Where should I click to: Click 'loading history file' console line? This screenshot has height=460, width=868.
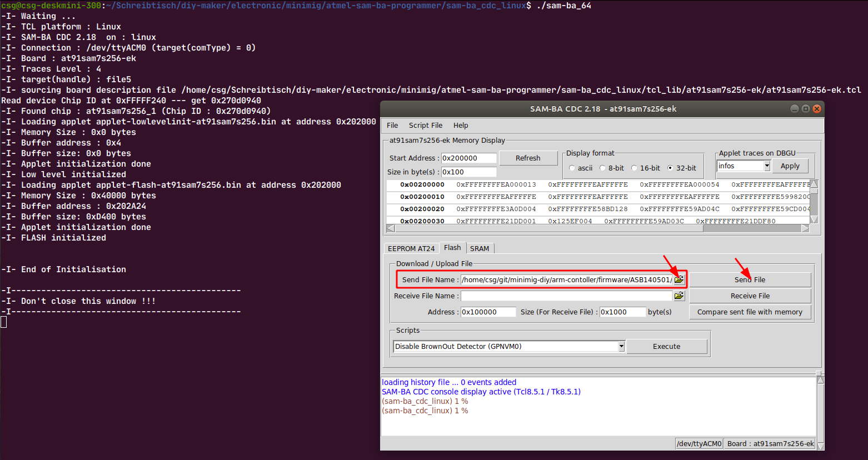point(449,382)
